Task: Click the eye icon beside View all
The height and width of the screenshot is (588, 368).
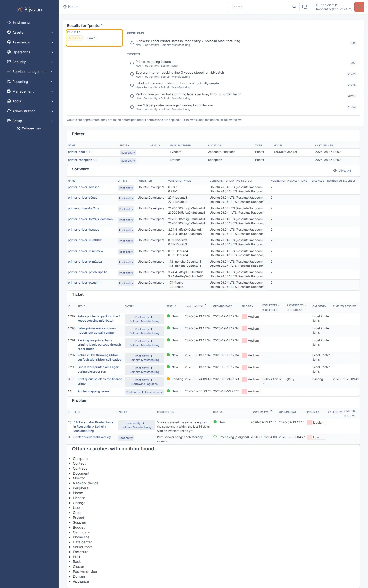Action: point(335,171)
